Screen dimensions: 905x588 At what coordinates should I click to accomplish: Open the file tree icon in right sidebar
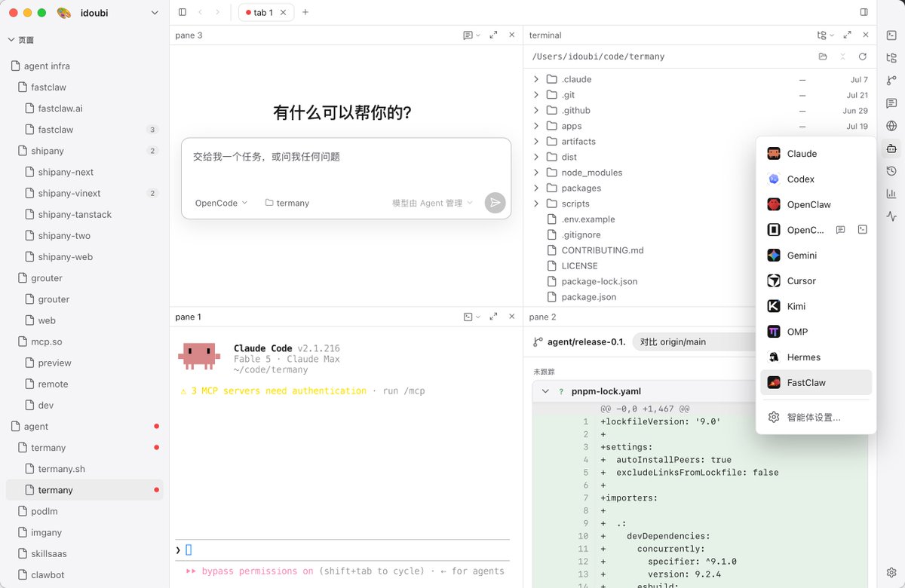891,57
